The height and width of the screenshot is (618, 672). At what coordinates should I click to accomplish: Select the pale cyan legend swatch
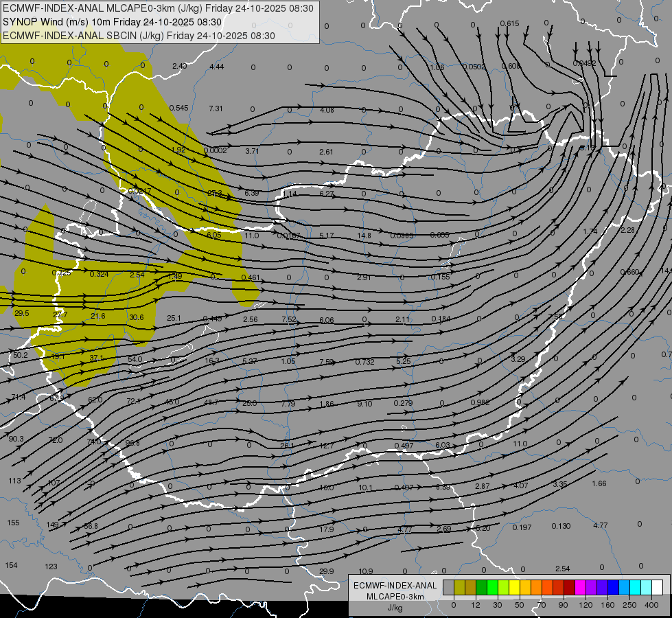pyautogui.click(x=647, y=587)
